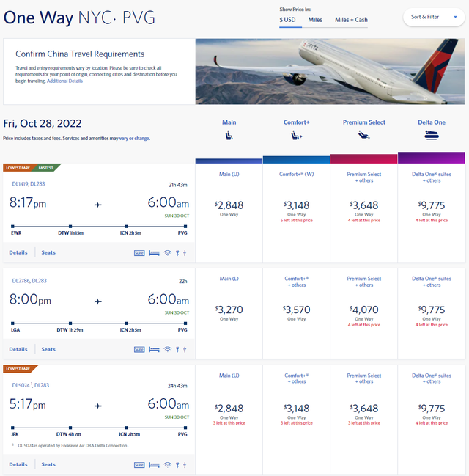
Task: Expand Details for DL1419 flight
Action: pyautogui.click(x=18, y=252)
